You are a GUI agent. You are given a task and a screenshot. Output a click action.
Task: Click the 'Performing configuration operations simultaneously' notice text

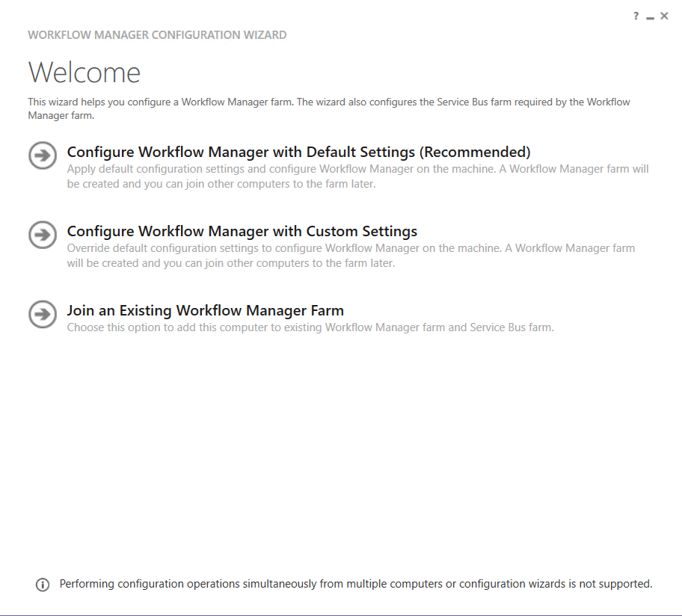[x=356, y=584]
